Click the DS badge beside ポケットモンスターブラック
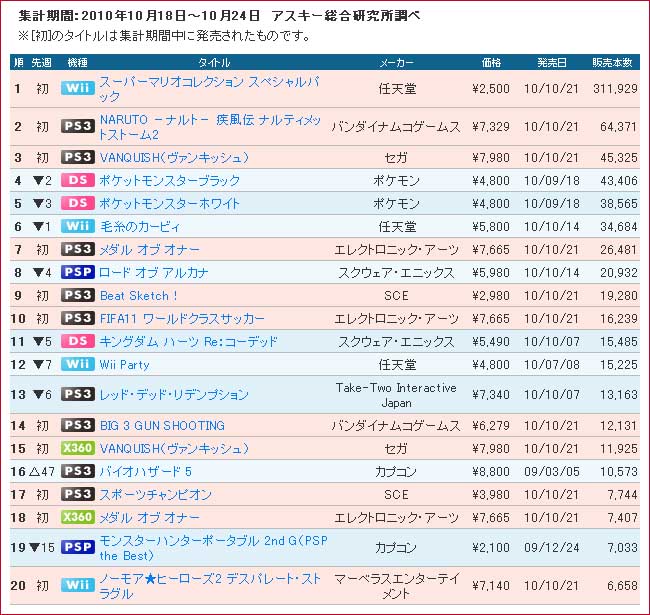The height and width of the screenshot is (615, 650). point(78,181)
